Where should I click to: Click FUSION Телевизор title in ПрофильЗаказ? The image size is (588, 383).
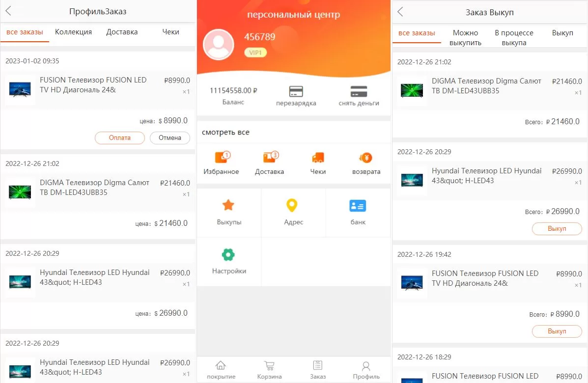(x=93, y=84)
